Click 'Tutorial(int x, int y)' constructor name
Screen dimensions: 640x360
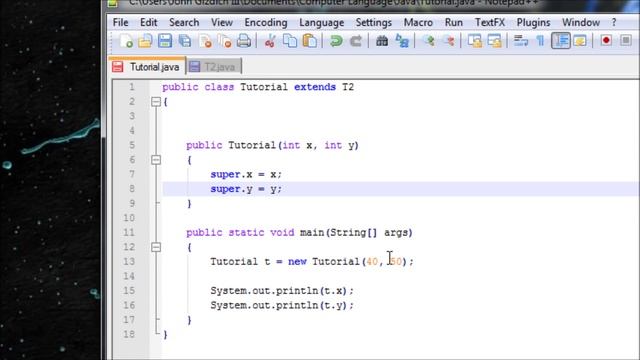(293, 145)
